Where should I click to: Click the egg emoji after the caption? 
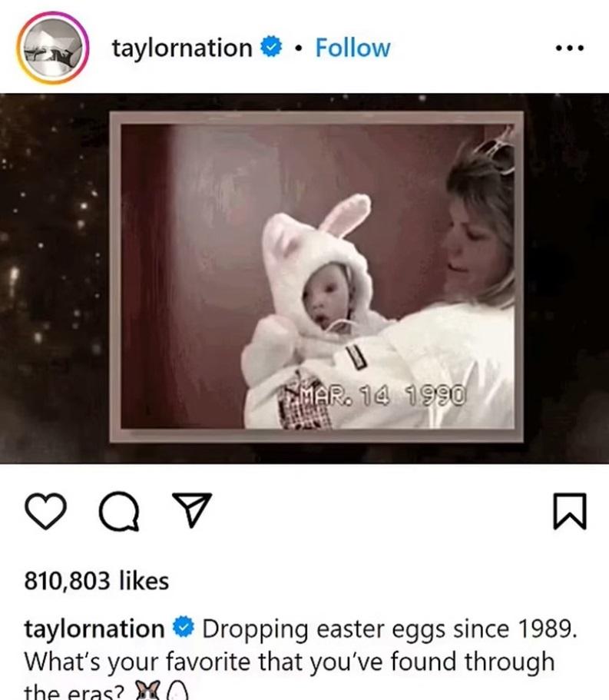176,692
